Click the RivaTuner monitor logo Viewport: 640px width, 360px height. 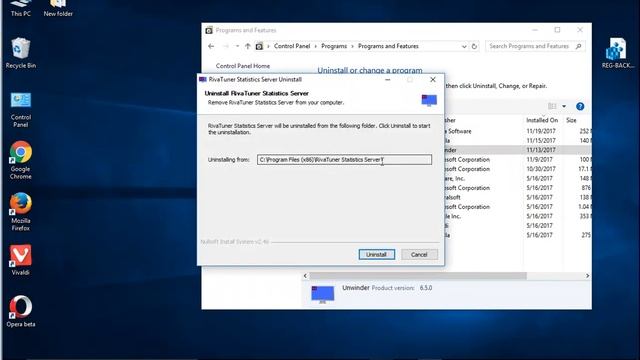[429, 100]
